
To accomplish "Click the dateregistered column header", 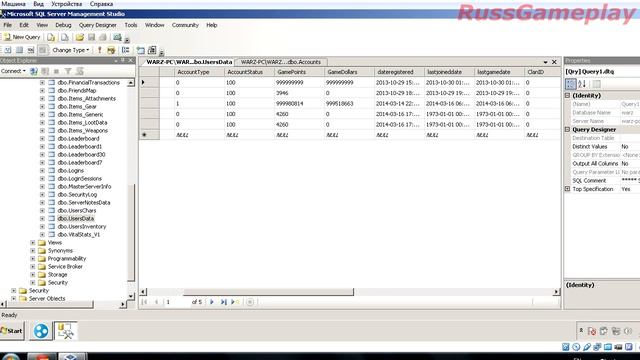I will click(399, 72).
